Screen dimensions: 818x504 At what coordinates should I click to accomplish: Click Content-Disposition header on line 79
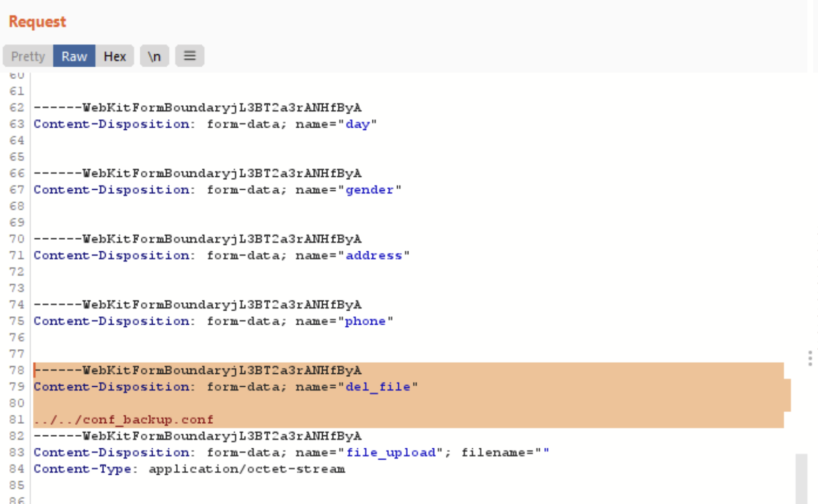click(112, 387)
